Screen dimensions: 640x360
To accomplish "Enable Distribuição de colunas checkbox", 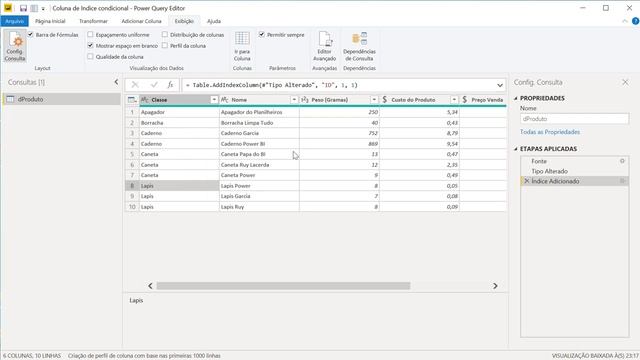I will point(165,35).
